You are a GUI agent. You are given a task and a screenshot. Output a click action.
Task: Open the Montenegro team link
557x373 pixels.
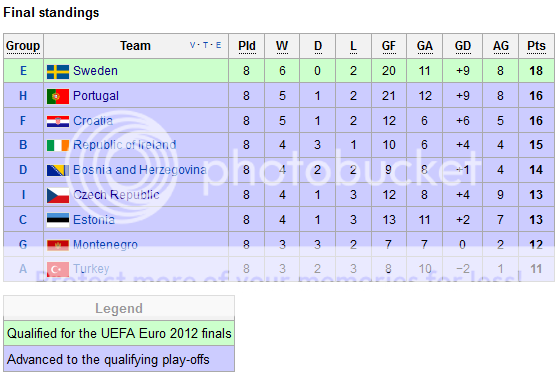click(105, 244)
